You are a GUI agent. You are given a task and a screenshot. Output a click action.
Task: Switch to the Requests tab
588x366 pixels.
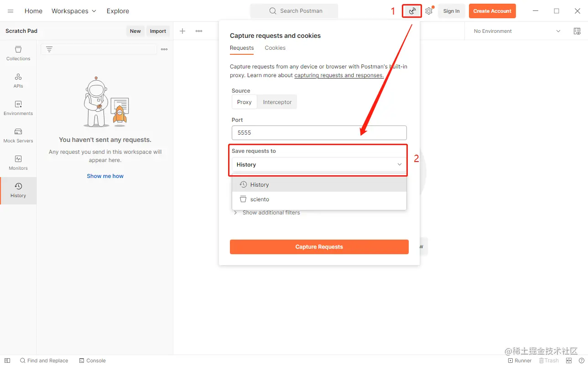coord(242,48)
